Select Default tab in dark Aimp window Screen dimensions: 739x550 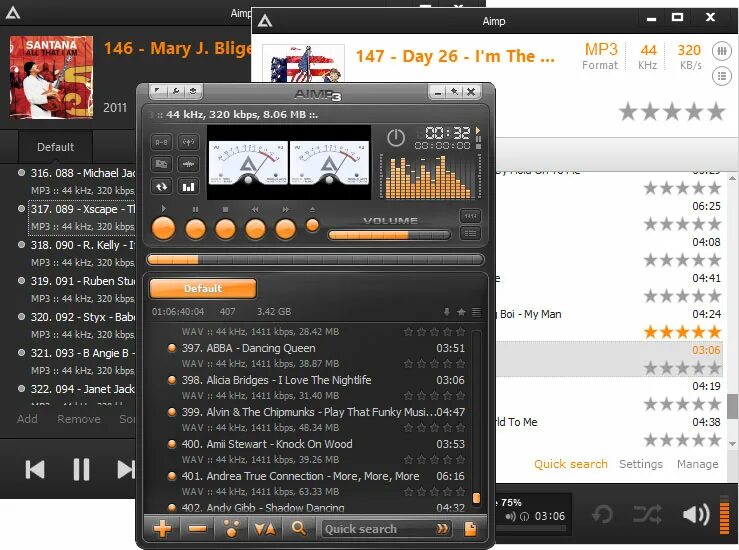tap(56, 147)
